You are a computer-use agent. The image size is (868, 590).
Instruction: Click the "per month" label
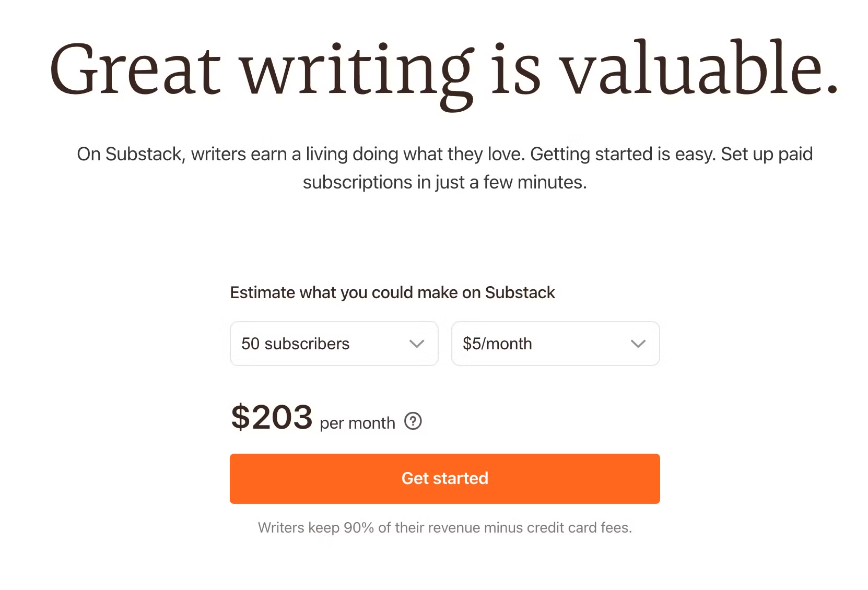click(x=357, y=423)
